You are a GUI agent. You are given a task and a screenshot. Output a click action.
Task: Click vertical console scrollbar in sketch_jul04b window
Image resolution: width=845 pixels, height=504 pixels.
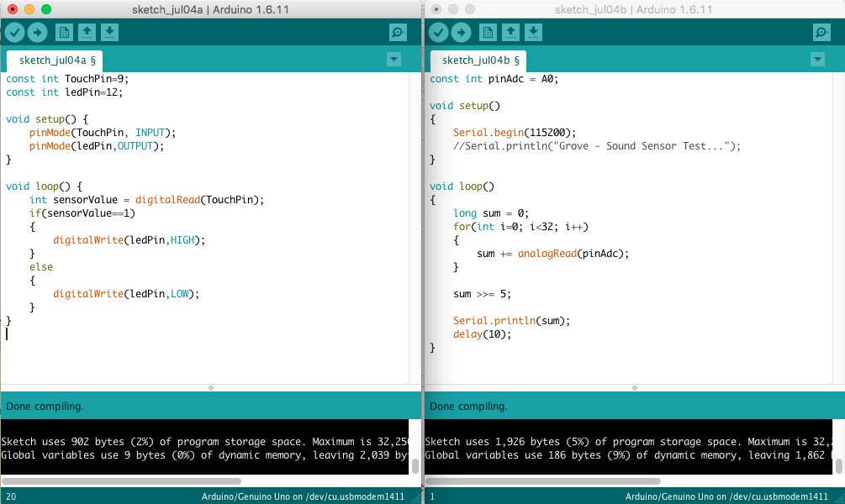coord(839,466)
